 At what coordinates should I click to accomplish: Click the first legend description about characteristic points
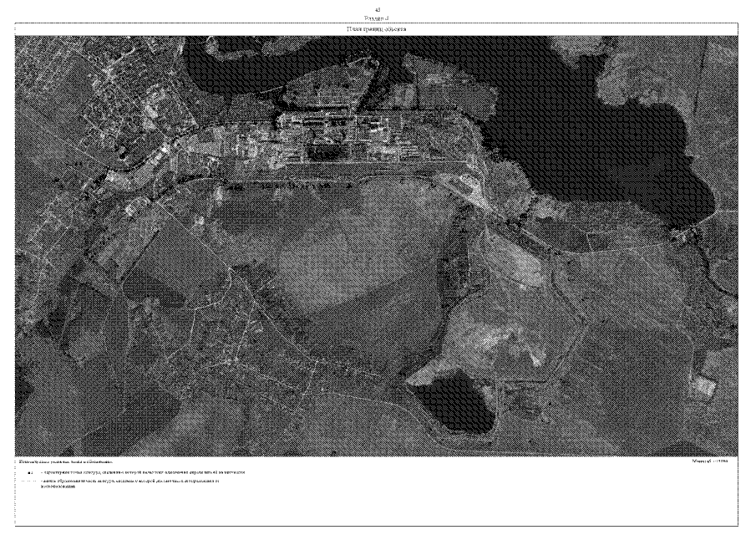pyautogui.click(x=142, y=472)
